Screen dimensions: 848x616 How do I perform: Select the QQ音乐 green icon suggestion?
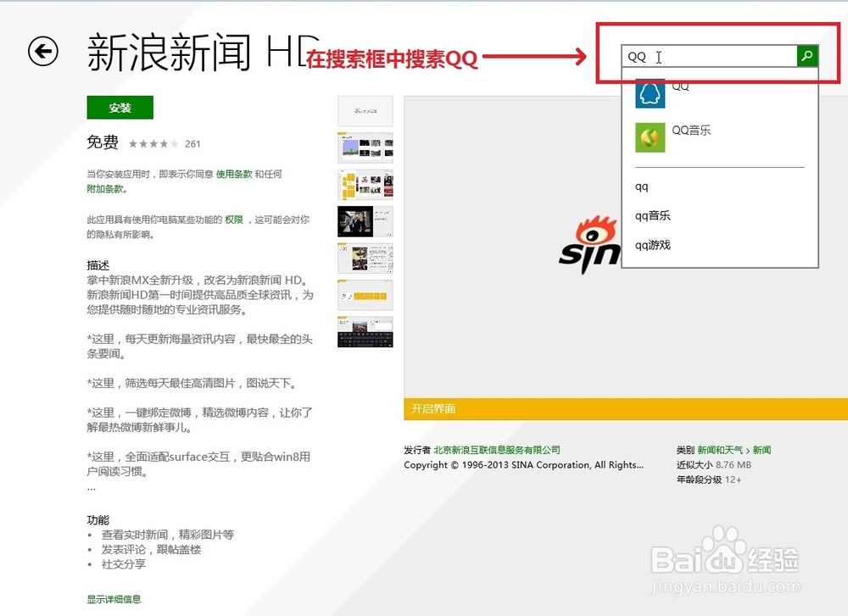(650, 138)
